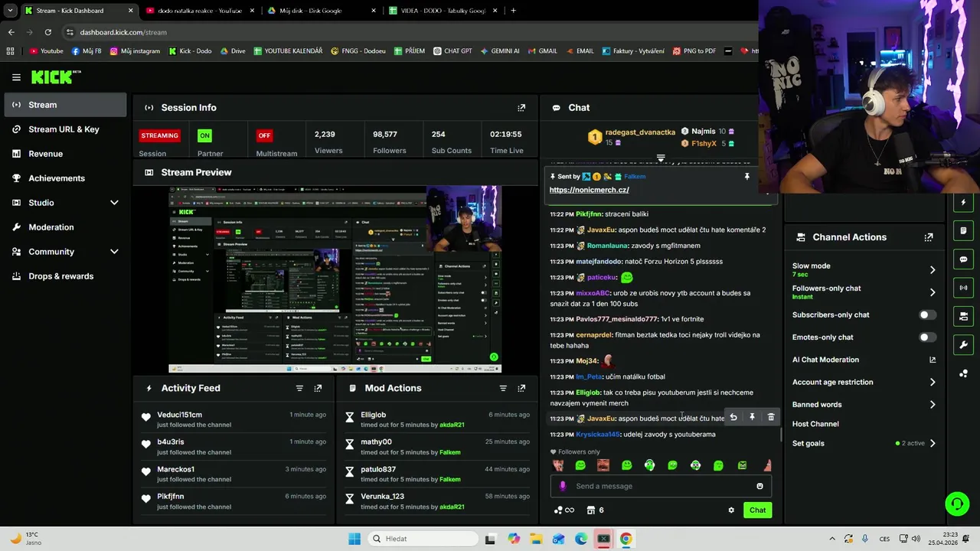Open AI Chat Moderation external link
This screenshot has height=551, width=980.
(933, 360)
